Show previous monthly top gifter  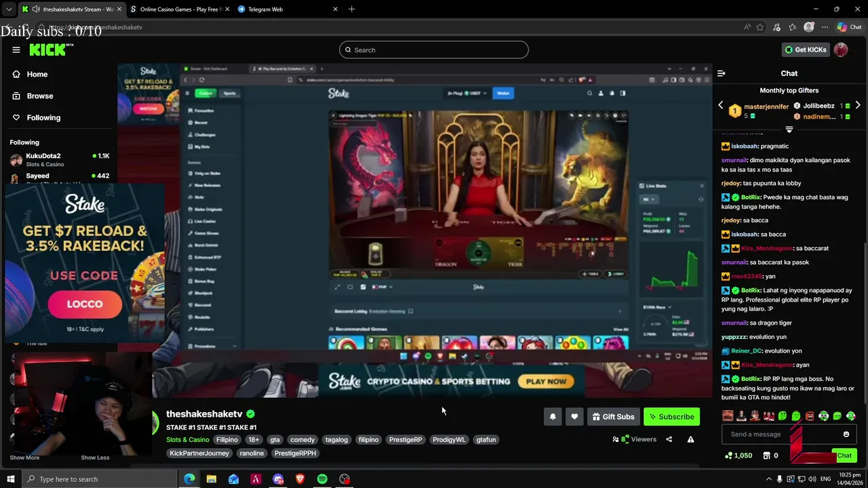720,106
